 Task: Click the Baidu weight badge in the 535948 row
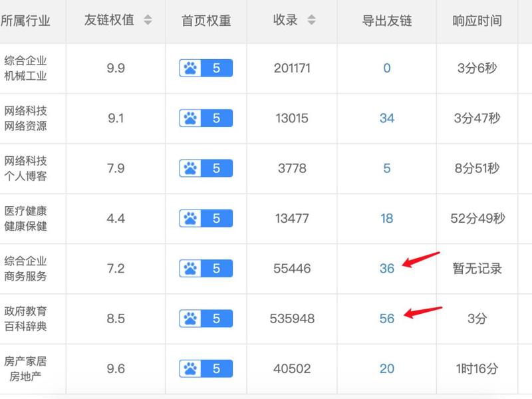(206, 319)
